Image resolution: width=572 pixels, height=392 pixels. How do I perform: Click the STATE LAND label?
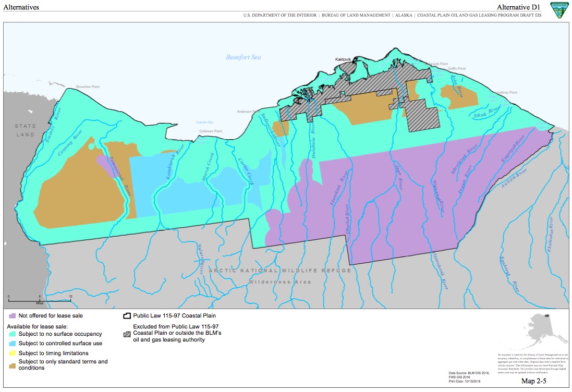tap(25, 130)
